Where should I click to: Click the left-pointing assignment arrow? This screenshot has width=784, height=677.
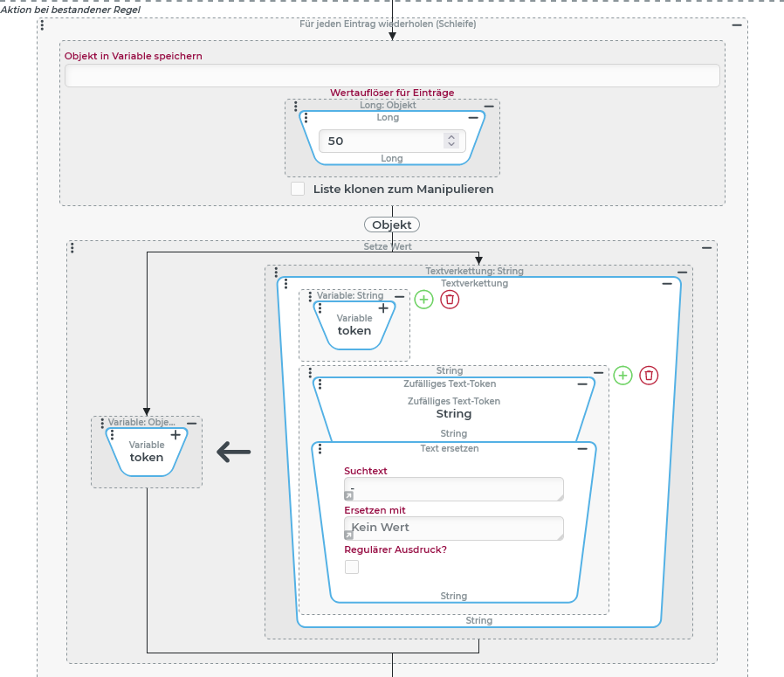(x=233, y=452)
